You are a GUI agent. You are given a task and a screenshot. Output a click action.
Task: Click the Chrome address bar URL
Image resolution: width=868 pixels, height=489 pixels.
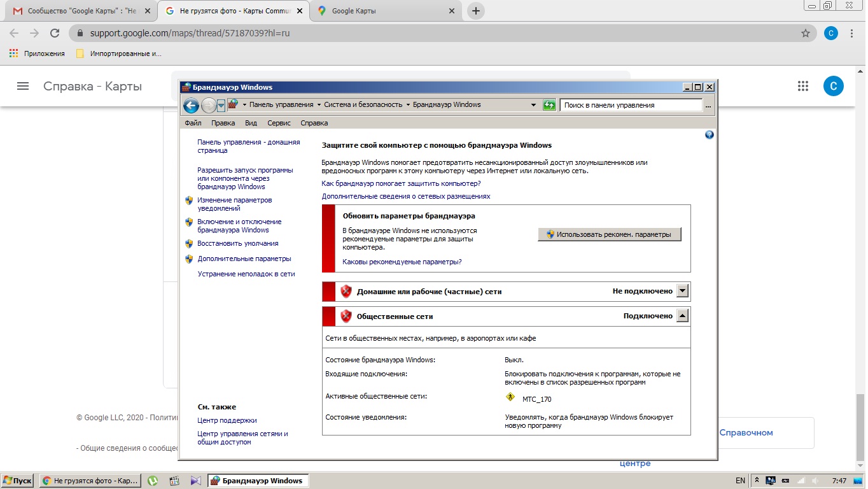[x=190, y=33]
